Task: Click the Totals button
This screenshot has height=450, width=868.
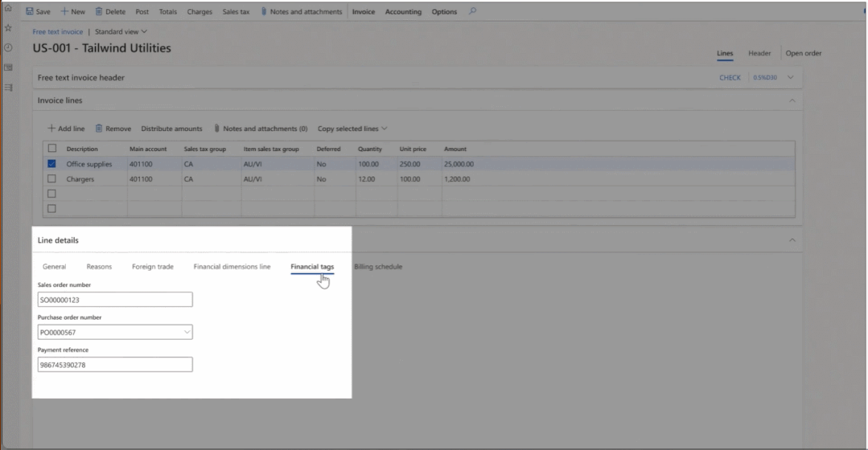Action: 168,11
